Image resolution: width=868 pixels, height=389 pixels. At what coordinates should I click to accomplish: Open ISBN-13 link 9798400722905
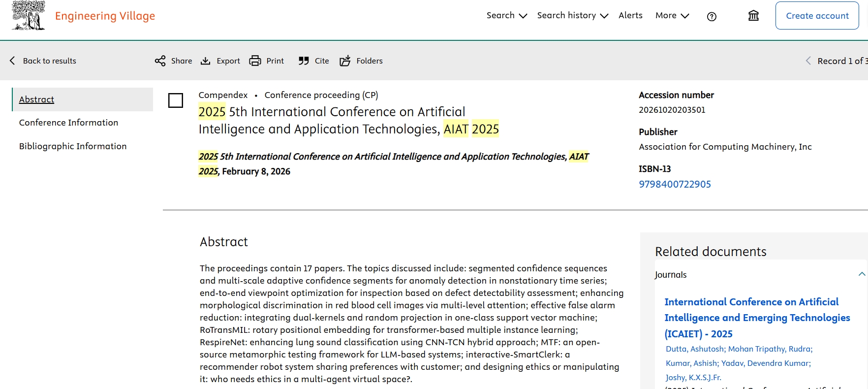point(675,184)
